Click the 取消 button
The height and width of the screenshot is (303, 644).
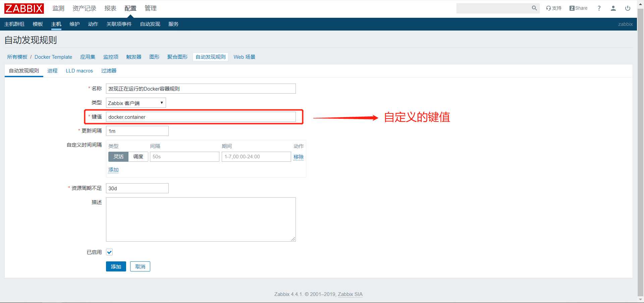tap(140, 266)
